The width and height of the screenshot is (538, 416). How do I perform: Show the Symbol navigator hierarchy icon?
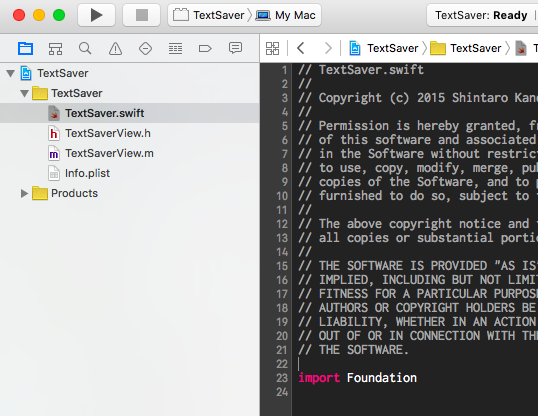(55, 48)
